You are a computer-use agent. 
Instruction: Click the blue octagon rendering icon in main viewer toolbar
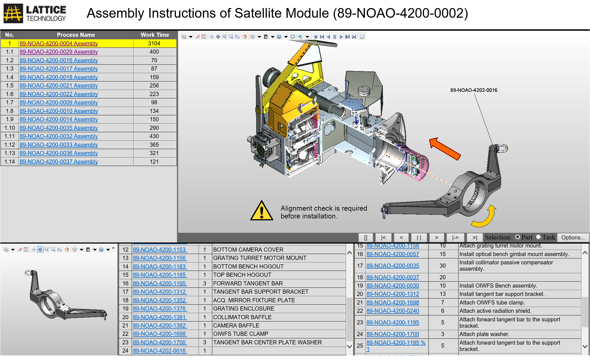tap(279, 37)
